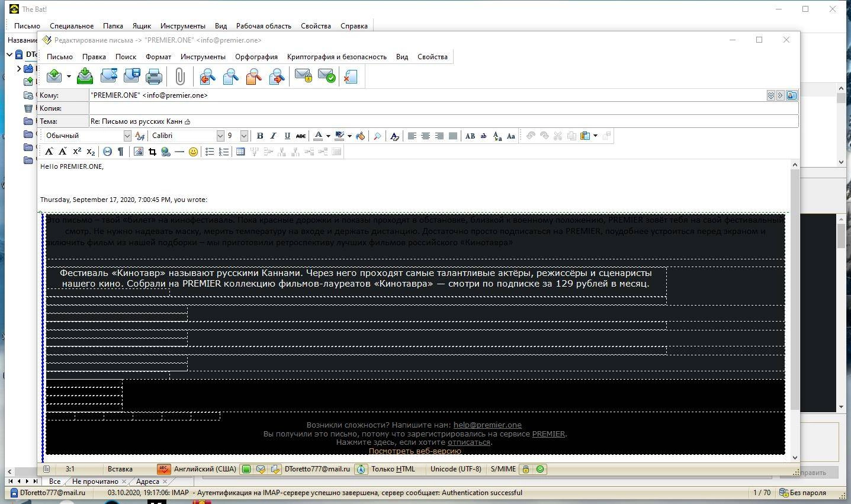Apply superscript x² formatting
The height and width of the screenshot is (504, 851).
coord(77,152)
